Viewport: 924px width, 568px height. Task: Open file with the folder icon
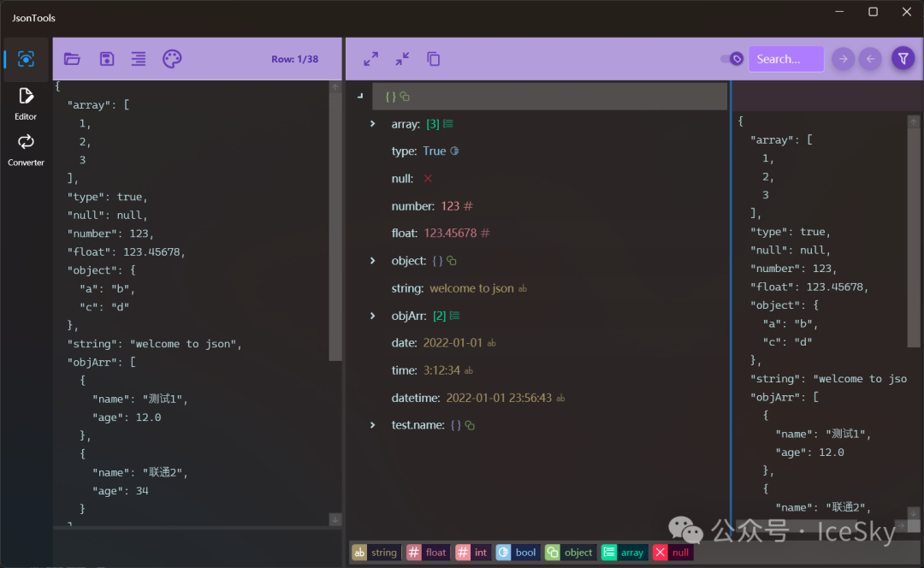[72, 59]
